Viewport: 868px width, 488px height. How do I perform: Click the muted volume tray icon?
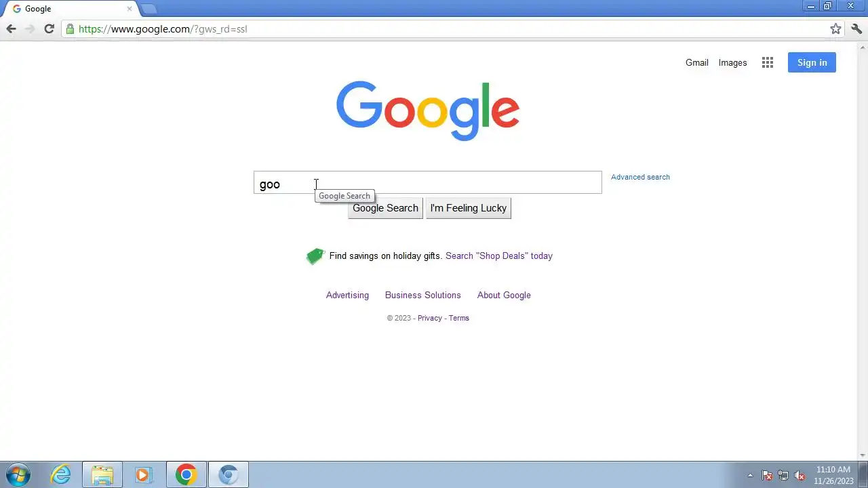click(x=800, y=475)
